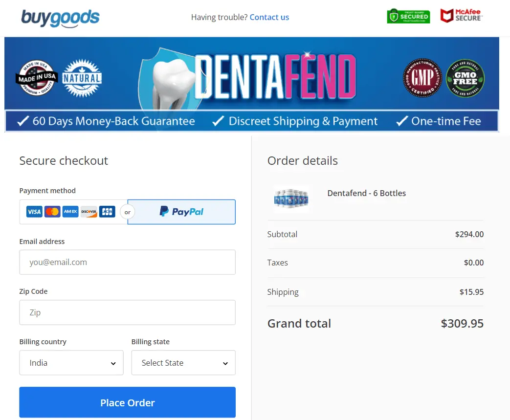
Task: Click the Order details heading
Action: click(303, 160)
